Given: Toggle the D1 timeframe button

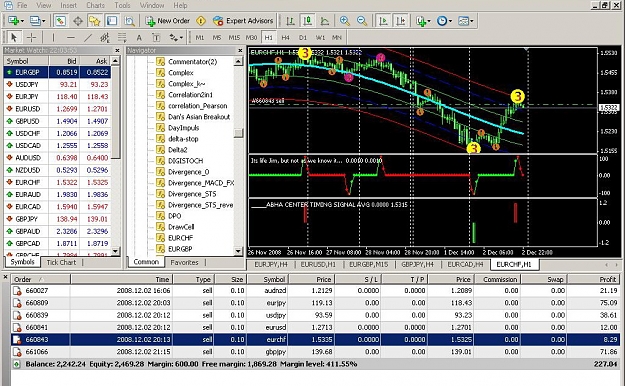Looking at the screenshot, I should pos(303,37).
